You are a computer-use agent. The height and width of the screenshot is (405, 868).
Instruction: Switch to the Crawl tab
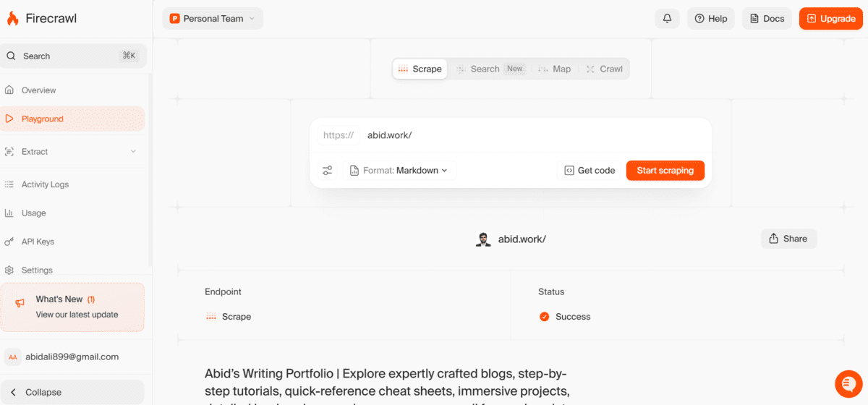[604, 69]
